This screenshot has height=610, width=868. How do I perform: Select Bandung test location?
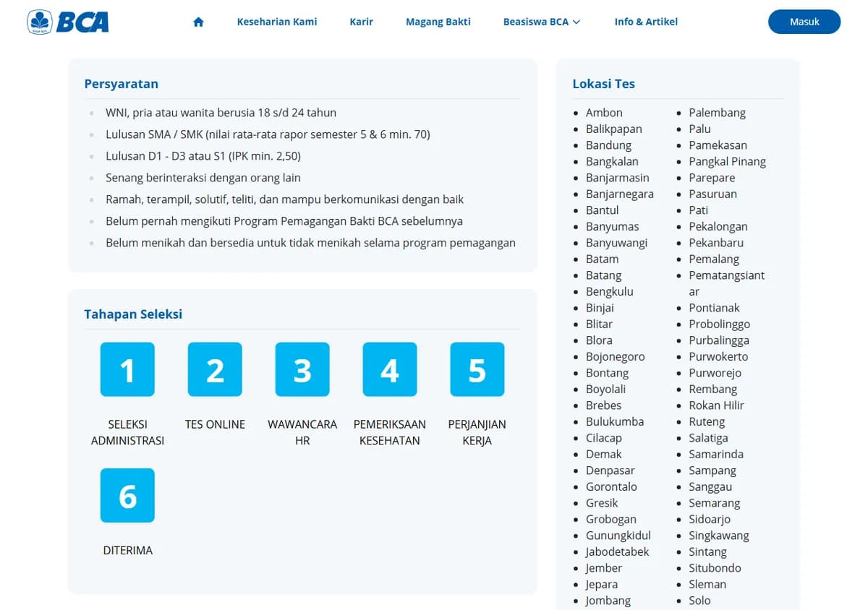tap(609, 145)
